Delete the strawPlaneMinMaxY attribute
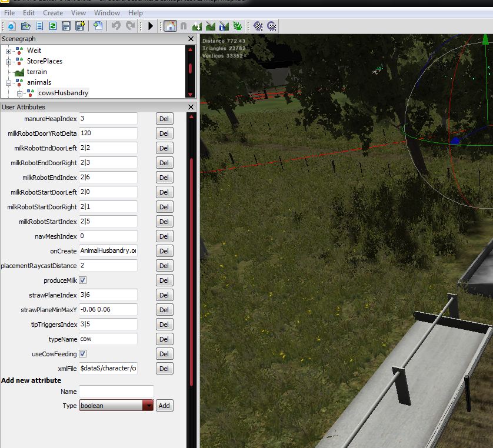This screenshot has height=448, width=493. (x=164, y=310)
